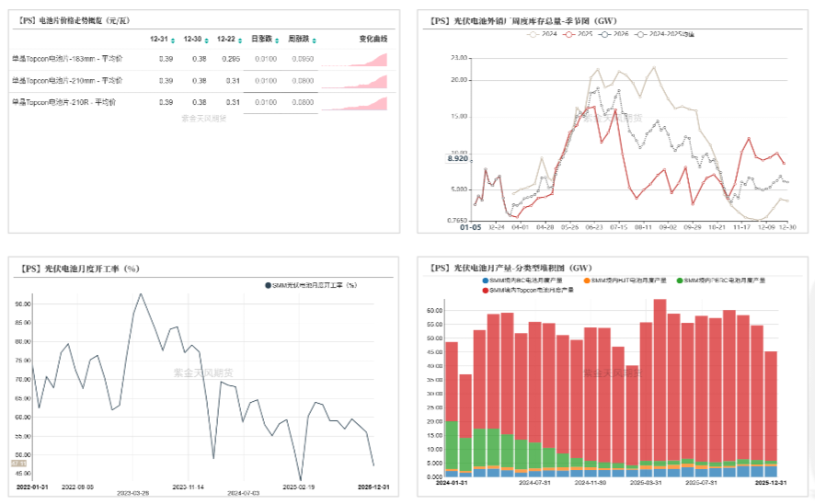Click the 23.00 y-axis label on inventory chart

click(x=458, y=58)
